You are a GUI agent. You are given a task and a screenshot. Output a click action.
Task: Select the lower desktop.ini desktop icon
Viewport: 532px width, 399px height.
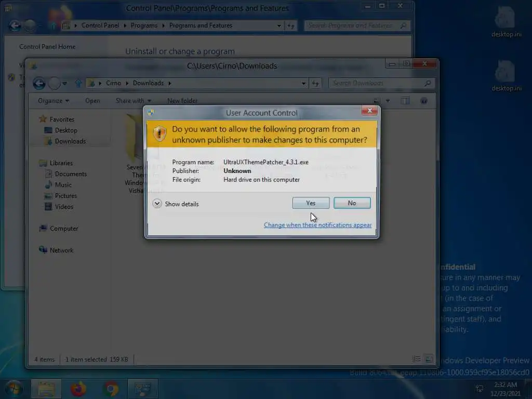tap(506, 76)
